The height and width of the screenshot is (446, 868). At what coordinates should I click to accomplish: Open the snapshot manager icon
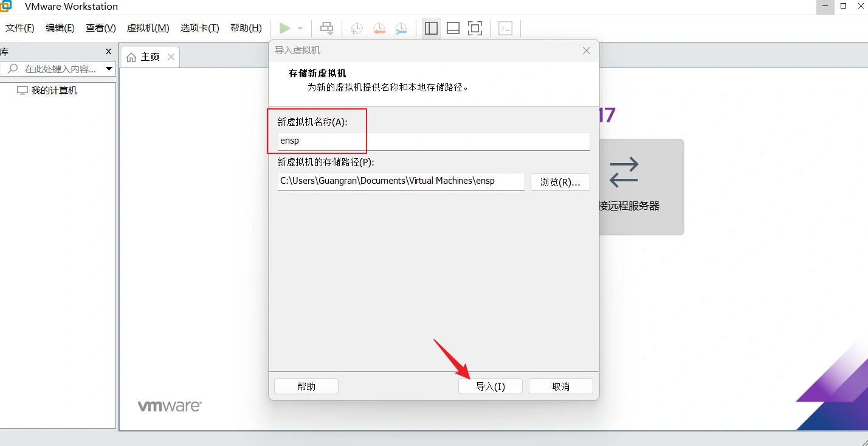pos(401,28)
